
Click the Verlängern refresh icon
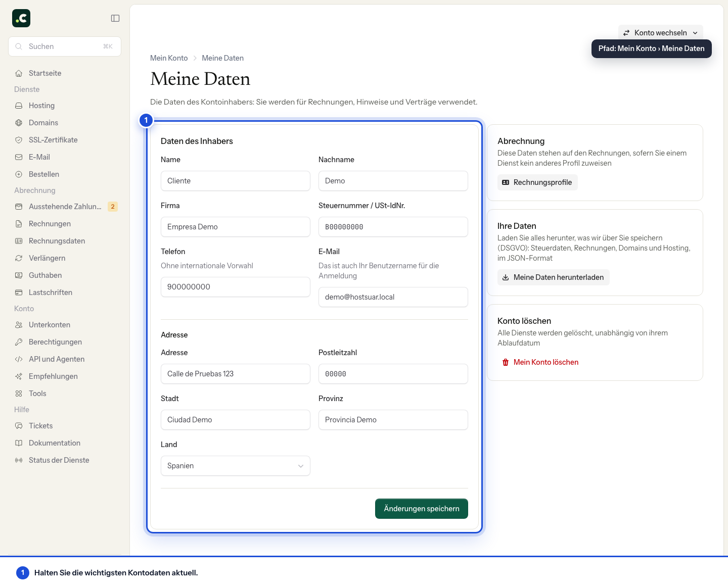click(19, 258)
